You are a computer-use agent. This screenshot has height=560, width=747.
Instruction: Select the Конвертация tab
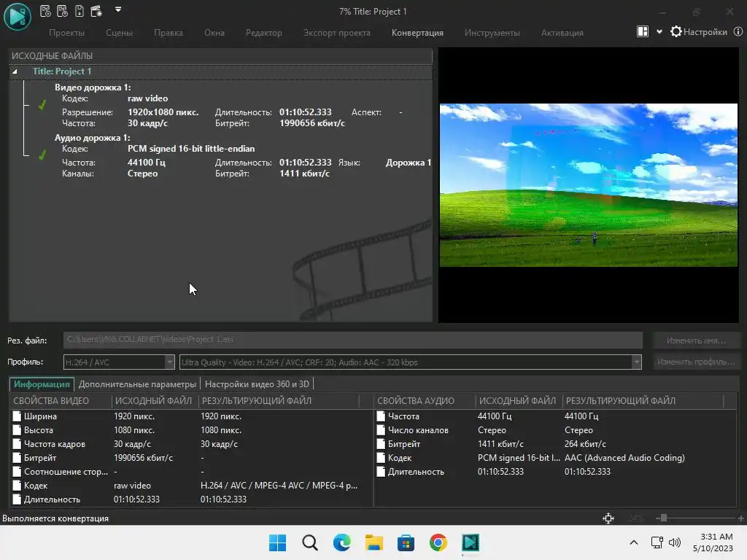point(417,33)
